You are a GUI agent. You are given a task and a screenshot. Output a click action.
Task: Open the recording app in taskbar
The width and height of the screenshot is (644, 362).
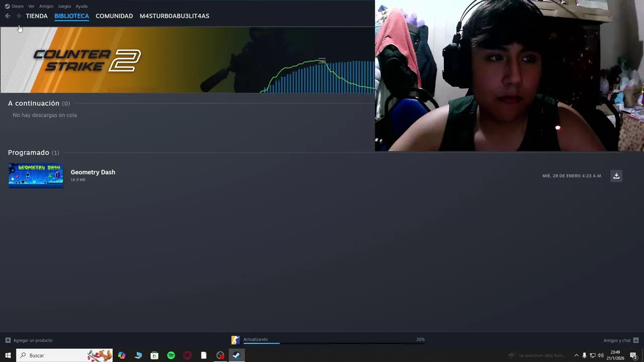(220, 355)
